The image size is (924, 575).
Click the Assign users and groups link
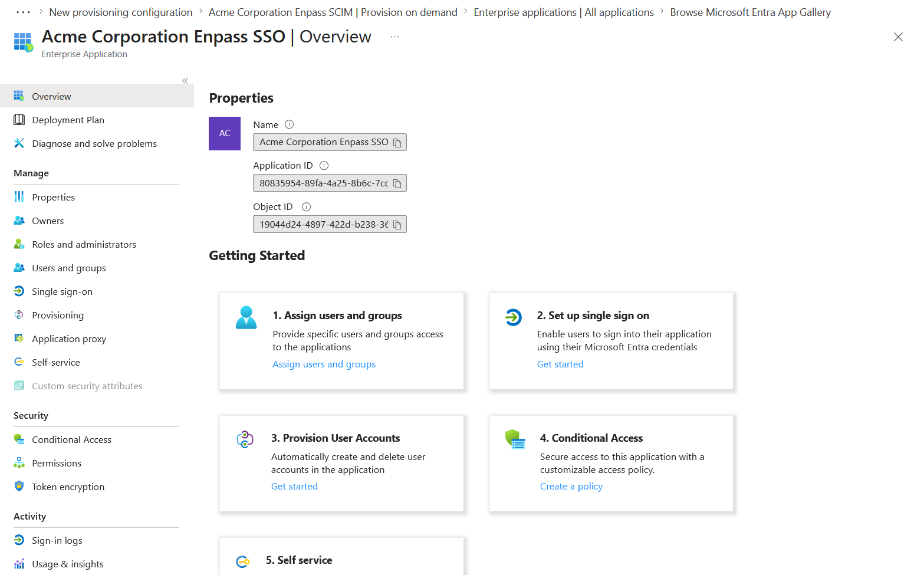tap(324, 364)
